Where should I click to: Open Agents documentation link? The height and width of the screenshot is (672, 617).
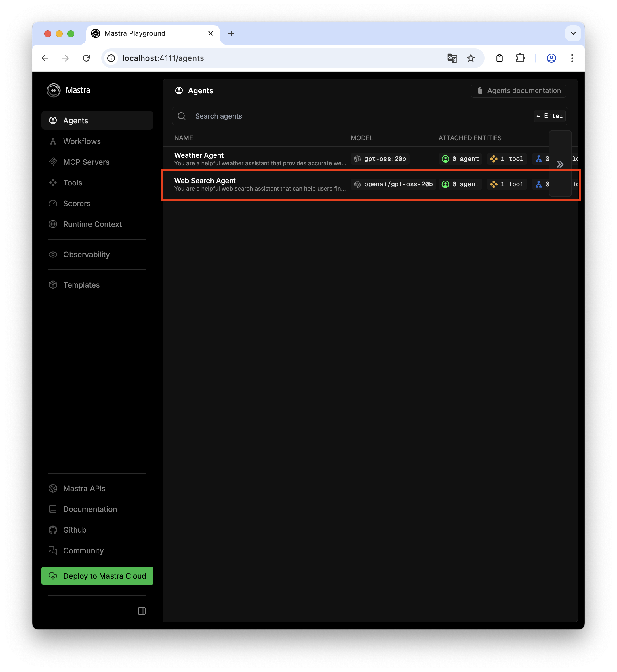pos(519,90)
